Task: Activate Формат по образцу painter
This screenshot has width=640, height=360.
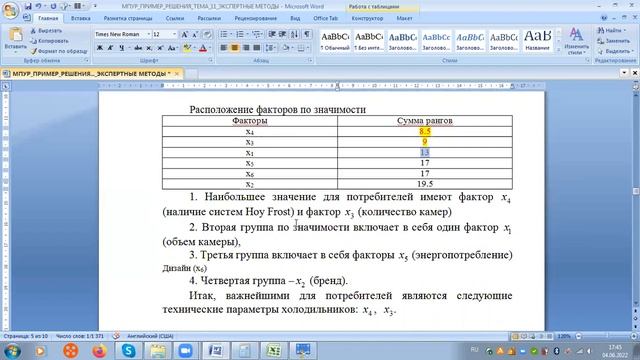Action: (x=59, y=51)
